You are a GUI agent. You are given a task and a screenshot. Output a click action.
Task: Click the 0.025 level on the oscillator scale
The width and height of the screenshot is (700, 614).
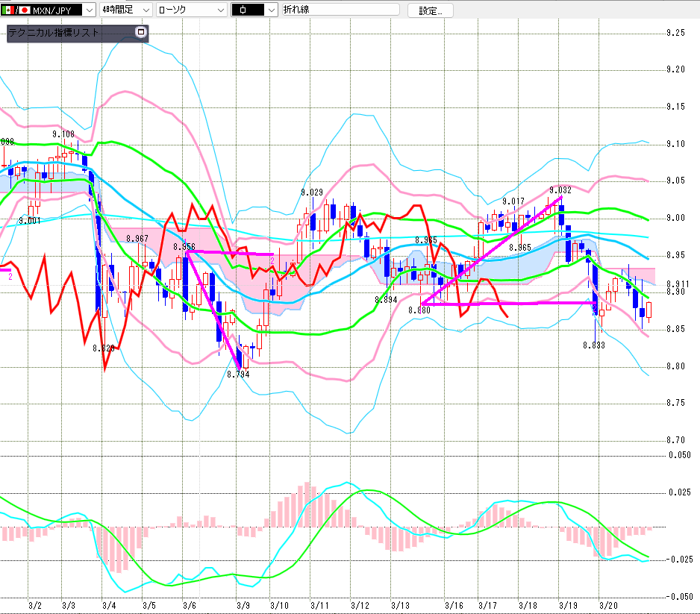click(679, 492)
